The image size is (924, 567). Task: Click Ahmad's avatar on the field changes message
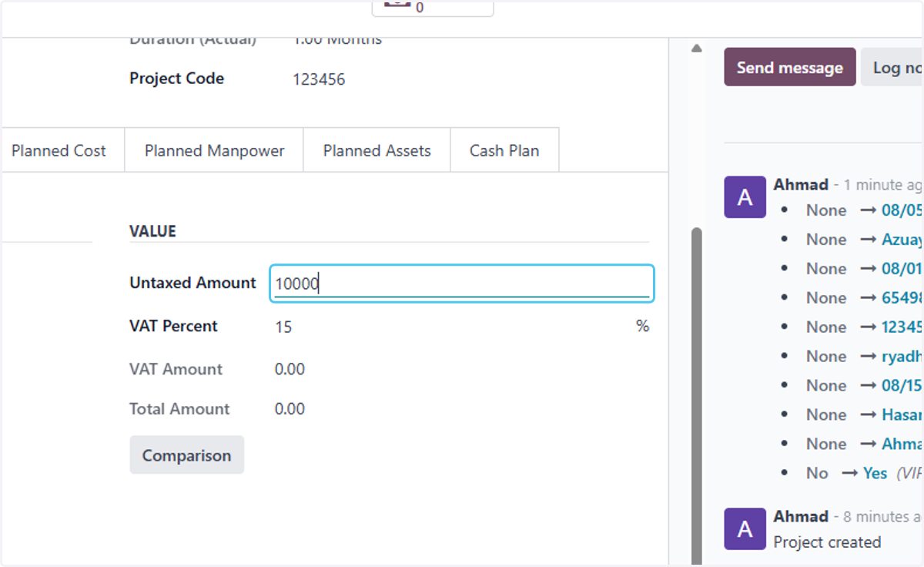pos(745,197)
